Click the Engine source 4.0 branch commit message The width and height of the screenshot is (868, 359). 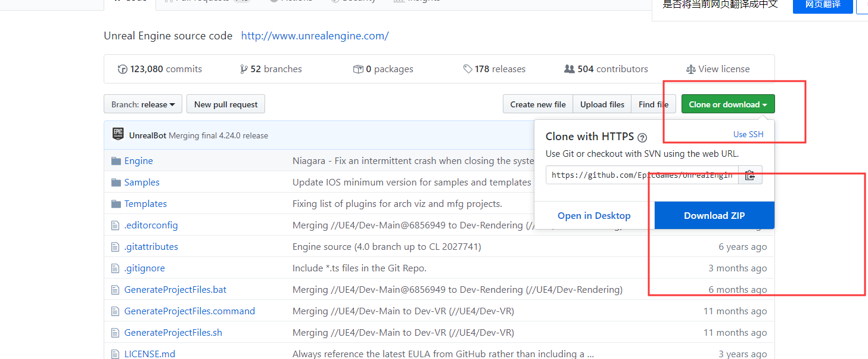pos(387,247)
